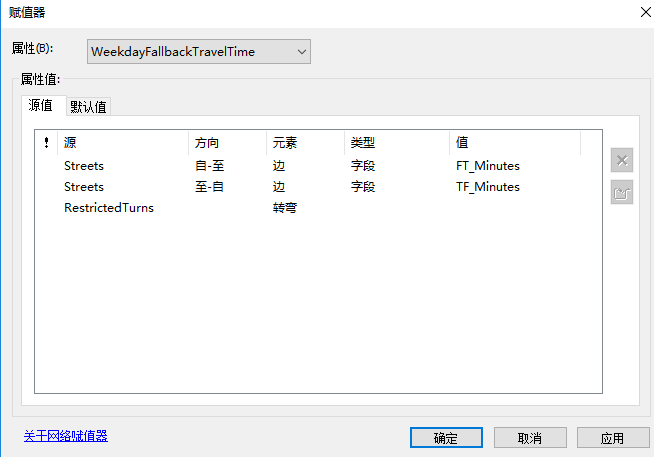The image size is (654, 457).
Task: Switch to the 默认值 tab
Action: point(88,107)
